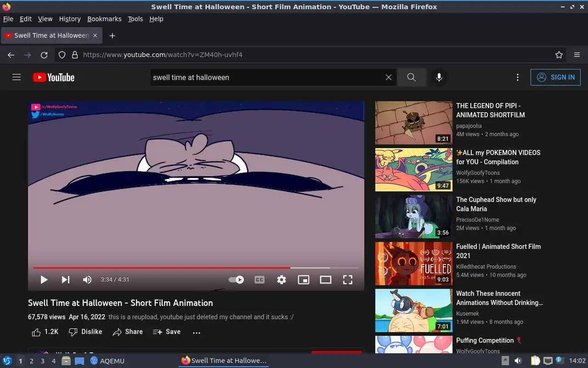Viewport: 588px width, 368px height.
Task: Click the Dislike button
Action: [85, 332]
